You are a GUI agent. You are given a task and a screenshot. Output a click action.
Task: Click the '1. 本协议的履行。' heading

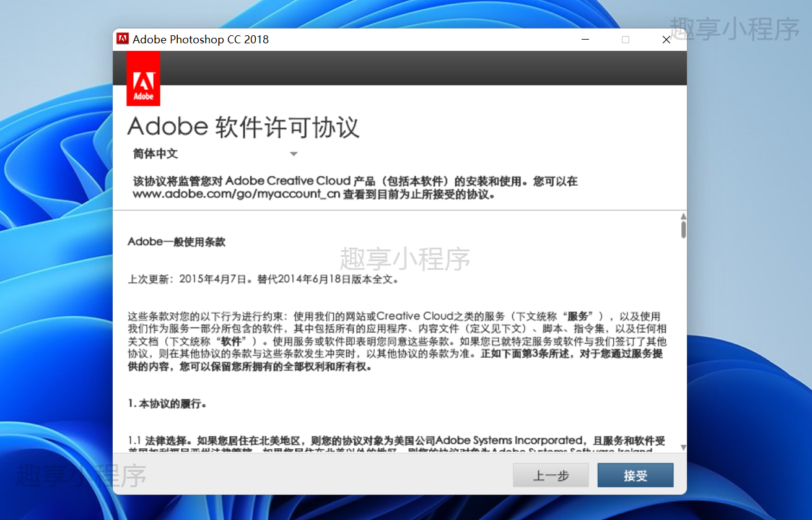point(167,404)
